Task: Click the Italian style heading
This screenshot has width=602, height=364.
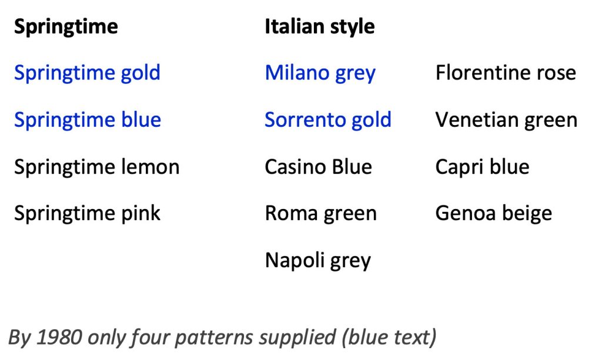Action: (x=319, y=26)
